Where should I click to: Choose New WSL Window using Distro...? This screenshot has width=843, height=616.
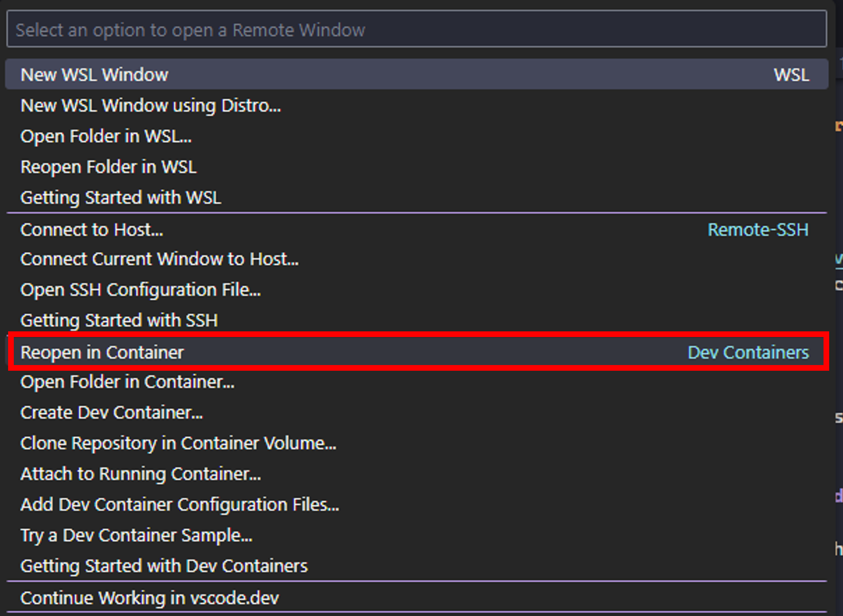tap(417, 105)
